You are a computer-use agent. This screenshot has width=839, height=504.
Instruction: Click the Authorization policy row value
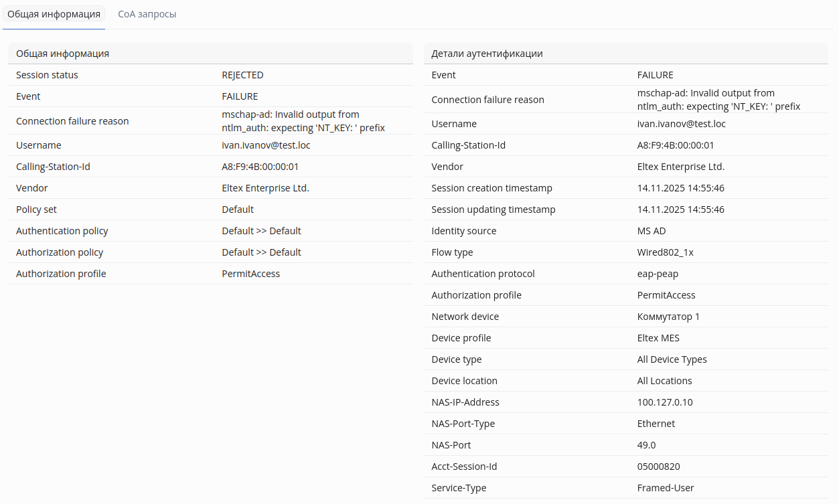coord(261,252)
